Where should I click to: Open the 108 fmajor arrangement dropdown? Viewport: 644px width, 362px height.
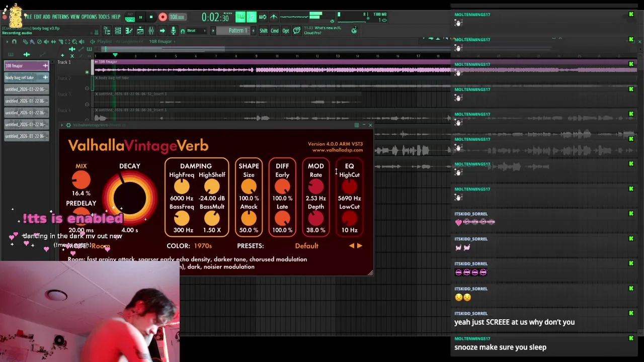162,42
